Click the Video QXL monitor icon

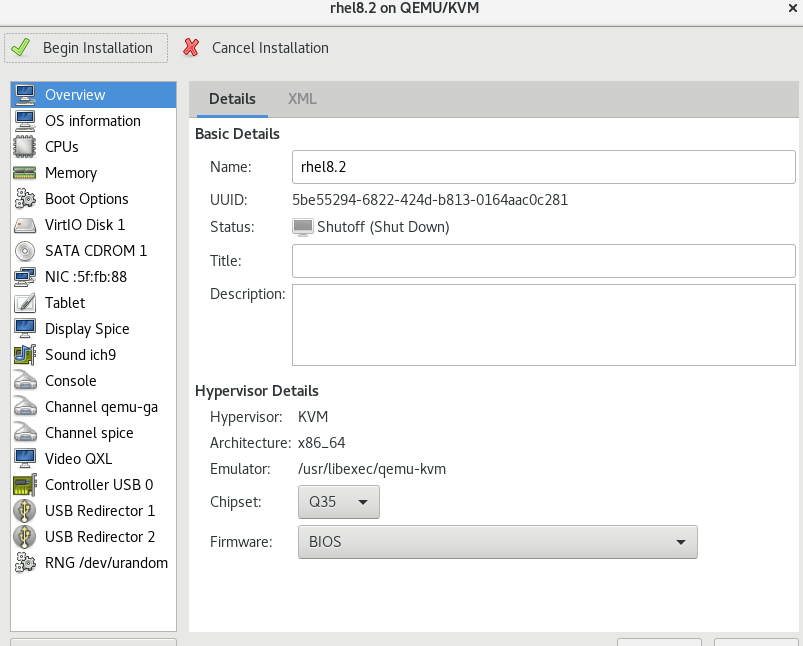(x=25, y=459)
